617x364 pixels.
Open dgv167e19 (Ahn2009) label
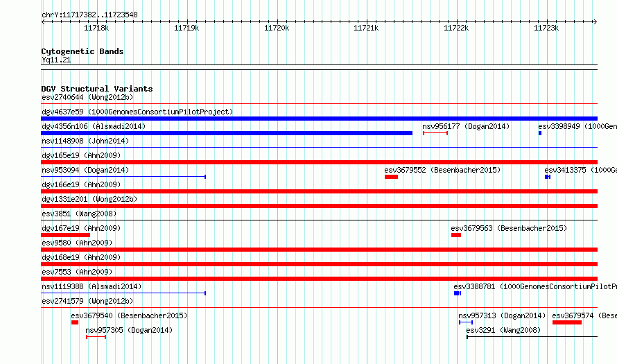tap(81, 228)
